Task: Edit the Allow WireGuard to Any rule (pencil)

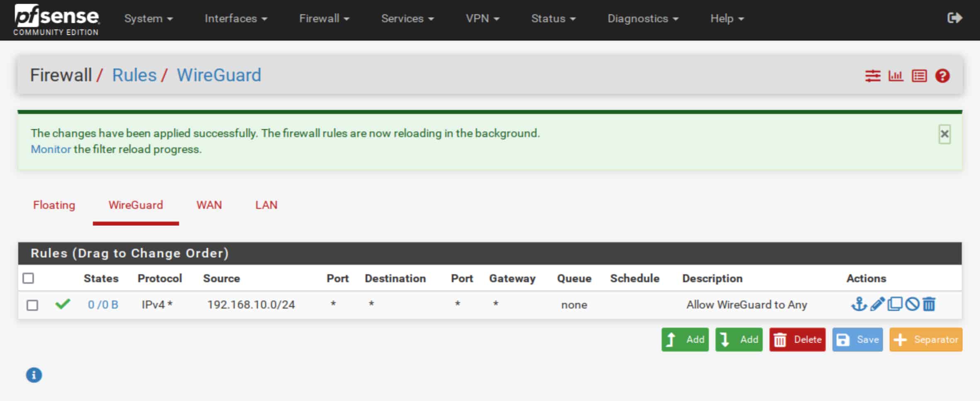Action: click(878, 304)
